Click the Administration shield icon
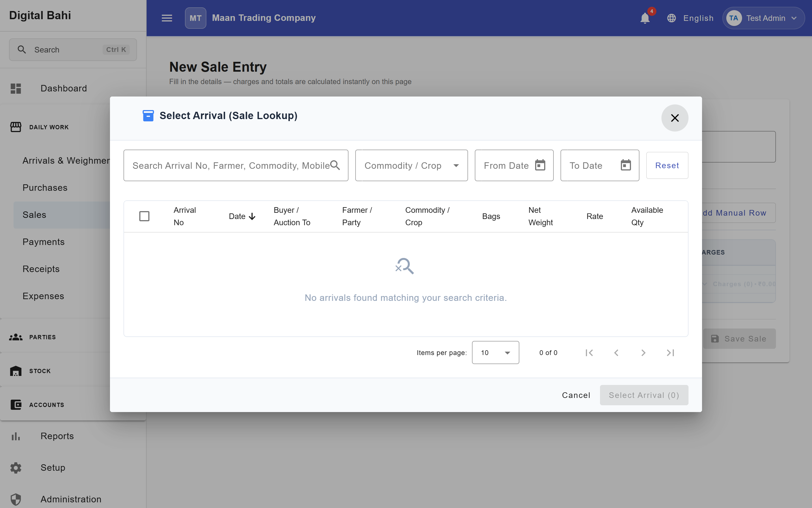This screenshot has height=508, width=812. (16, 499)
